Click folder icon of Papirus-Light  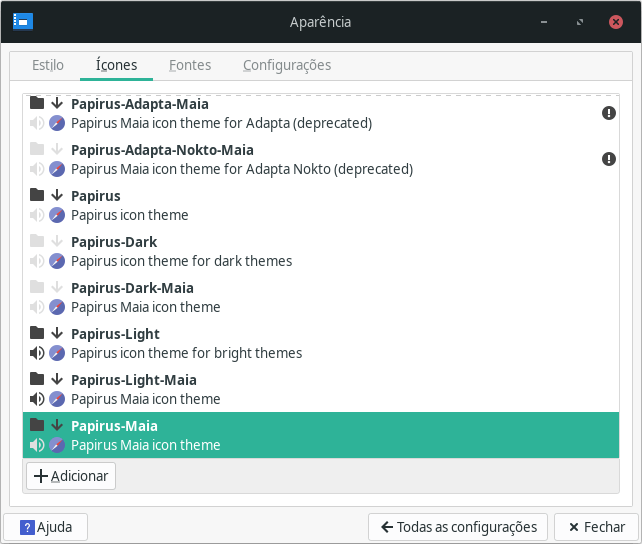pyautogui.click(x=37, y=332)
